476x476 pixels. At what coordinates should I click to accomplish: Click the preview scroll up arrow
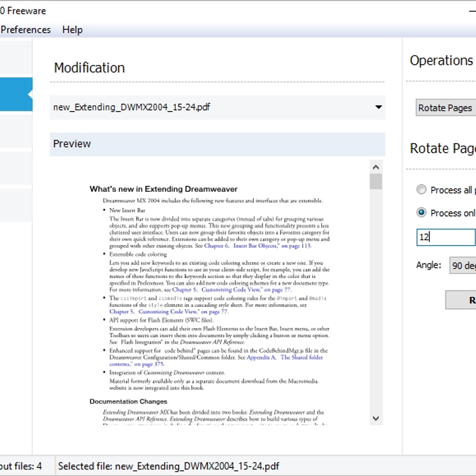(376, 167)
